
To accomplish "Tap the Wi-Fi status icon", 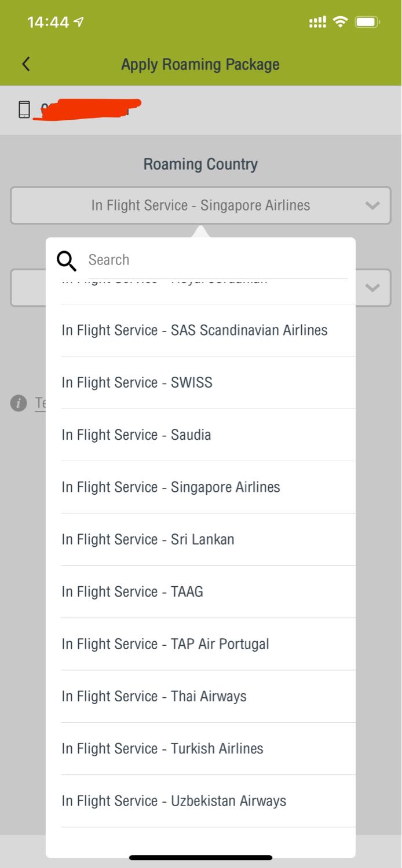I will (341, 22).
